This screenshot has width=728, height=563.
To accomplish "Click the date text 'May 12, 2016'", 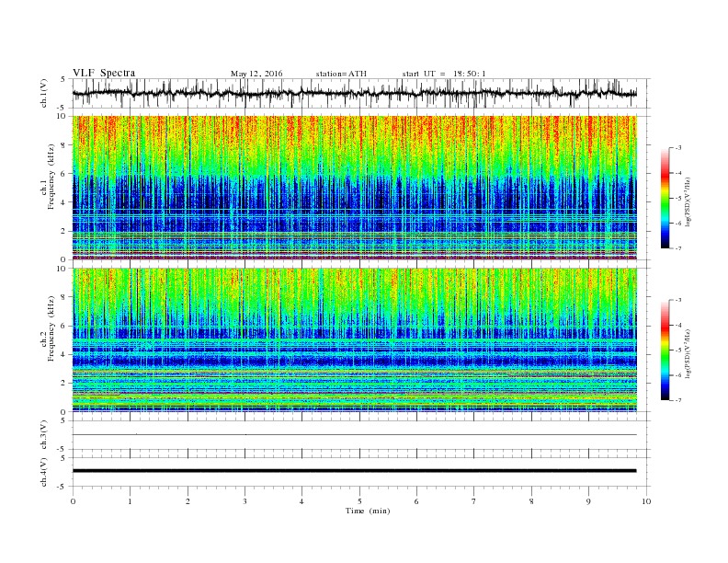I will 256,74.
